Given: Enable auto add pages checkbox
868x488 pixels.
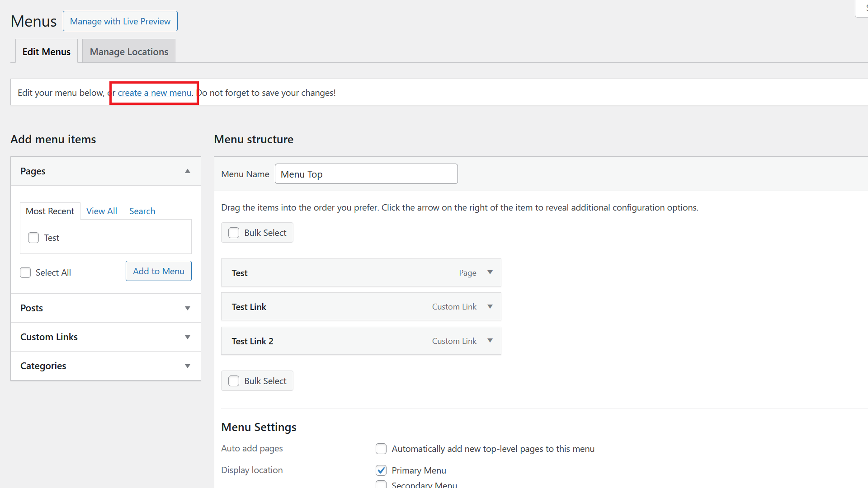Looking at the screenshot, I should pyautogui.click(x=380, y=449).
